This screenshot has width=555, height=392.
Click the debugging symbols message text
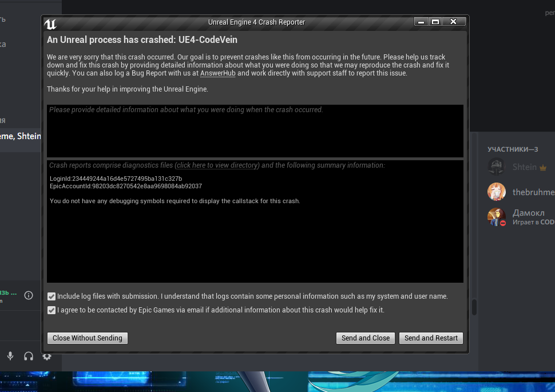point(175,201)
